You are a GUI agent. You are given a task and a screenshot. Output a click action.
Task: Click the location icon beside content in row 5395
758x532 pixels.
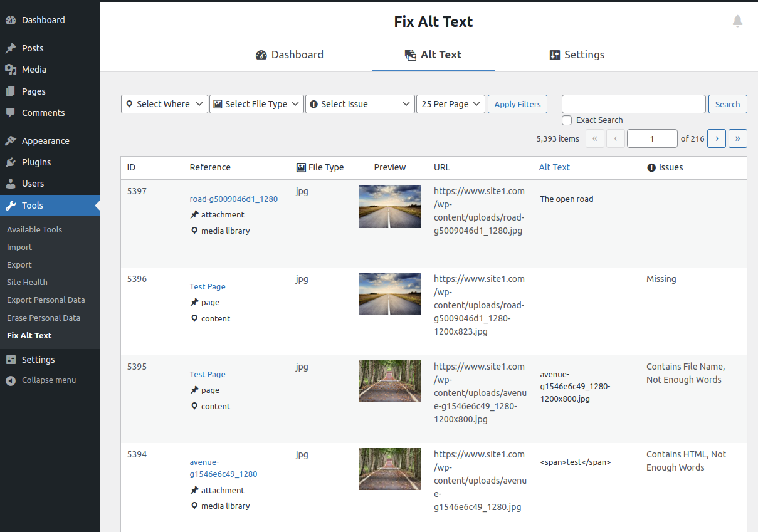click(194, 406)
